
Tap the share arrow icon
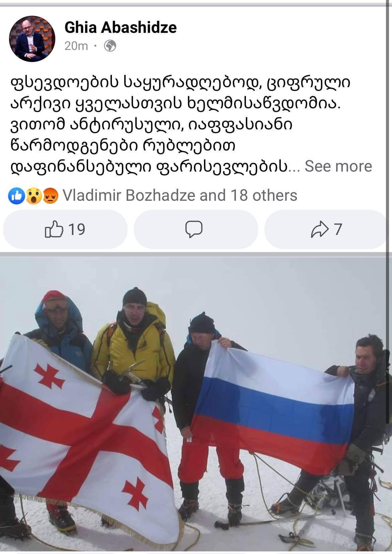point(321,229)
